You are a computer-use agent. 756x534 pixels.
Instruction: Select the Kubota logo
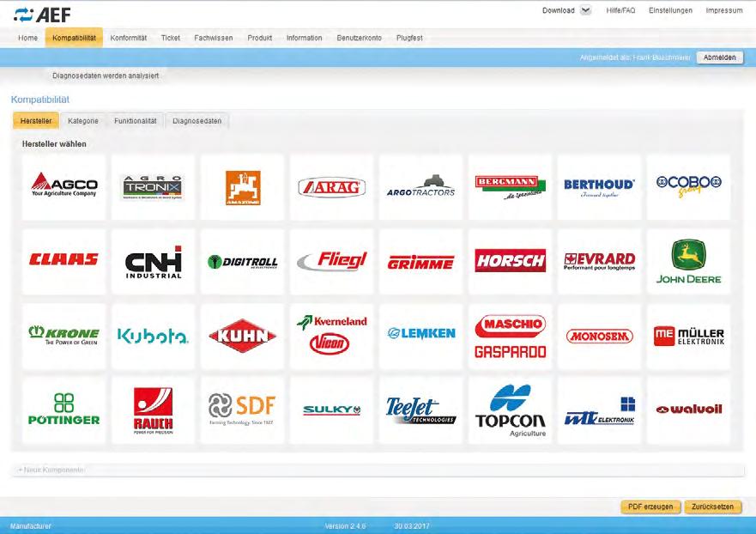coord(153,337)
